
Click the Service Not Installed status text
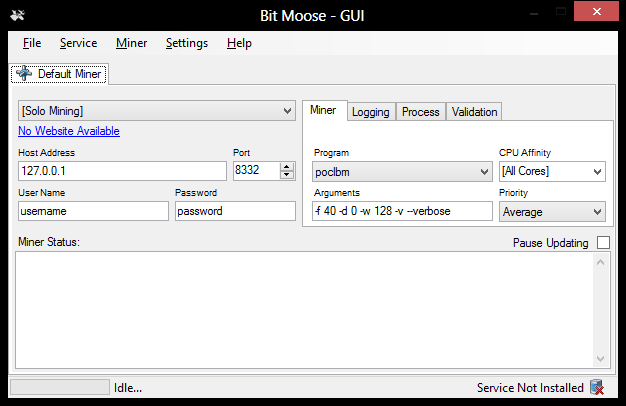pyautogui.click(x=530, y=388)
